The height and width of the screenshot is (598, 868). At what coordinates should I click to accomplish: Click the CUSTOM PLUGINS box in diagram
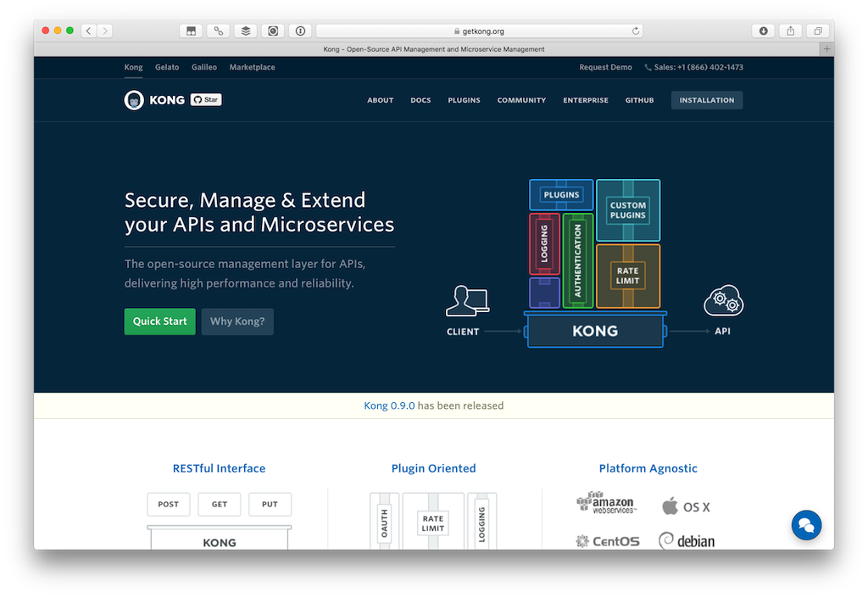[x=628, y=210]
